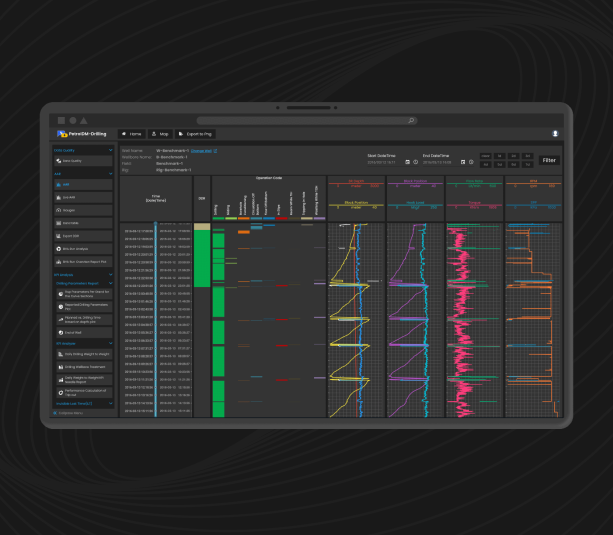
Task: Open Drilling Wellbore Treatment item
Action: tap(84, 367)
